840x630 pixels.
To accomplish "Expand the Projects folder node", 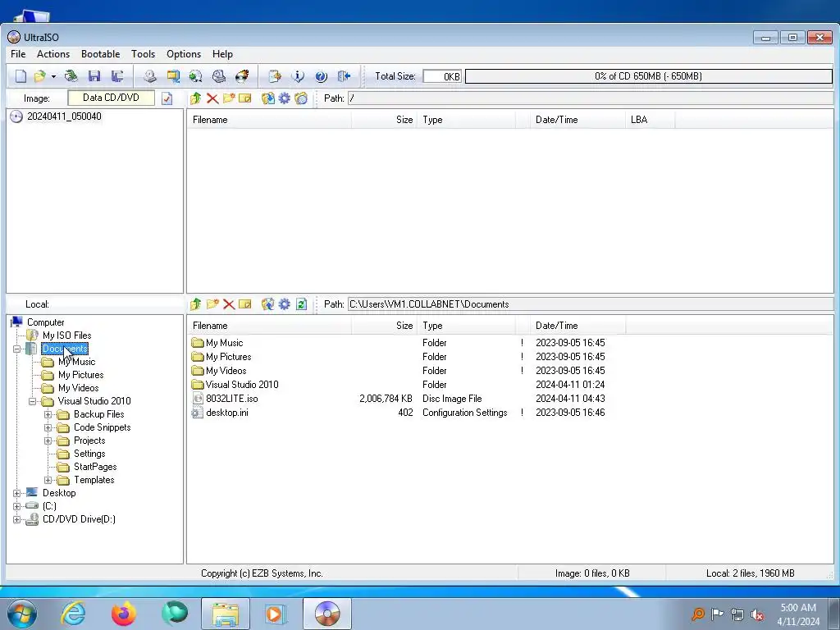I will point(48,441).
